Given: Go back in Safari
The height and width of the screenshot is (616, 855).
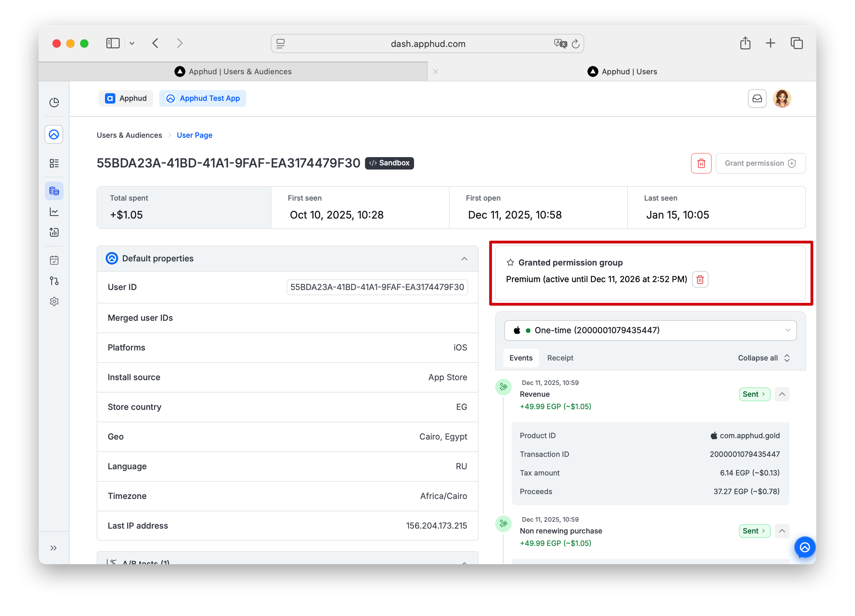Looking at the screenshot, I should coord(155,44).
